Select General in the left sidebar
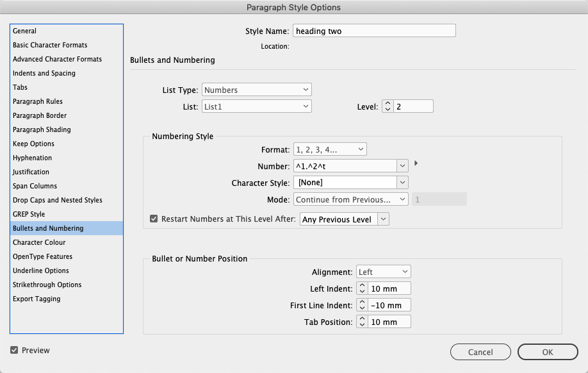 click(26, 31)
